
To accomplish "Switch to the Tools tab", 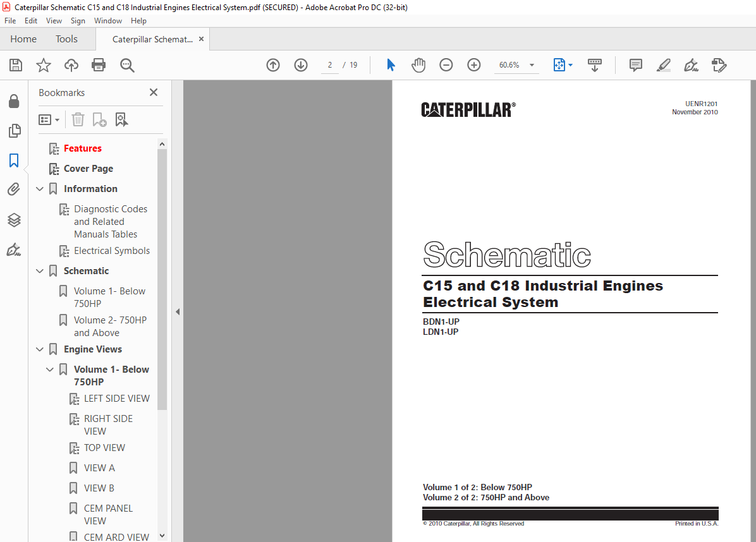I will click(x=66, y=39).
